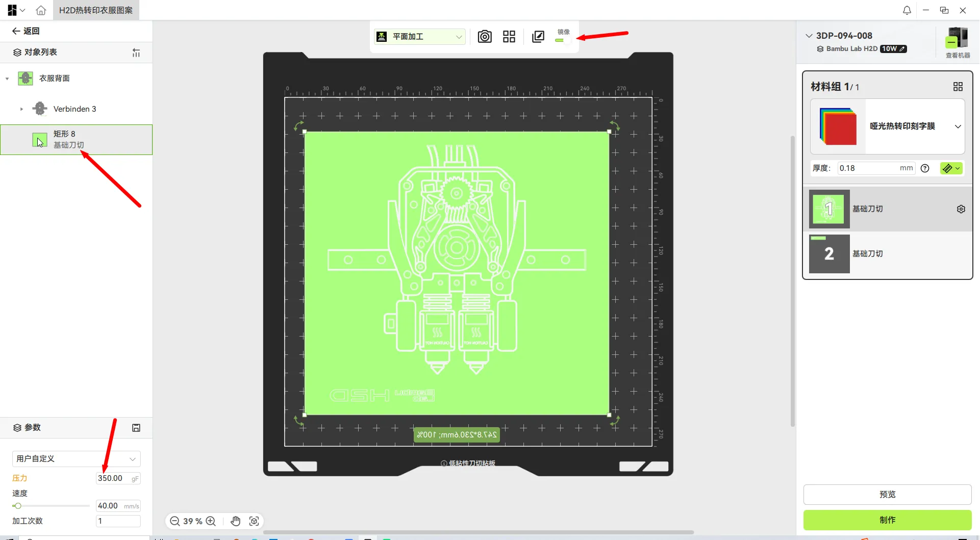Save parameters using the save icon

[136, 427]
